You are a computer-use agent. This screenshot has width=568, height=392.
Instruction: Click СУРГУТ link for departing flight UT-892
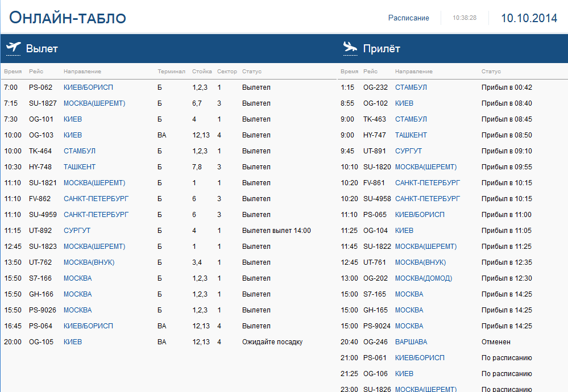77,231
